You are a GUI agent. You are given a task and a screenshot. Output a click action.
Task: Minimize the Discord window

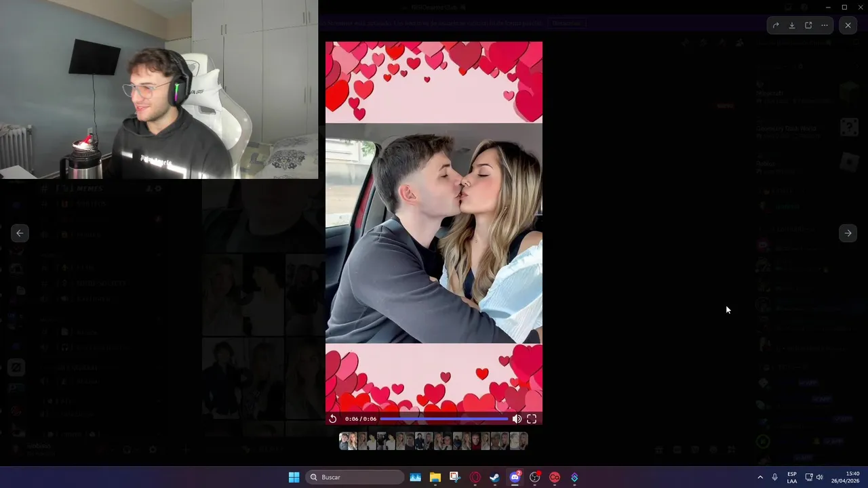827,7
